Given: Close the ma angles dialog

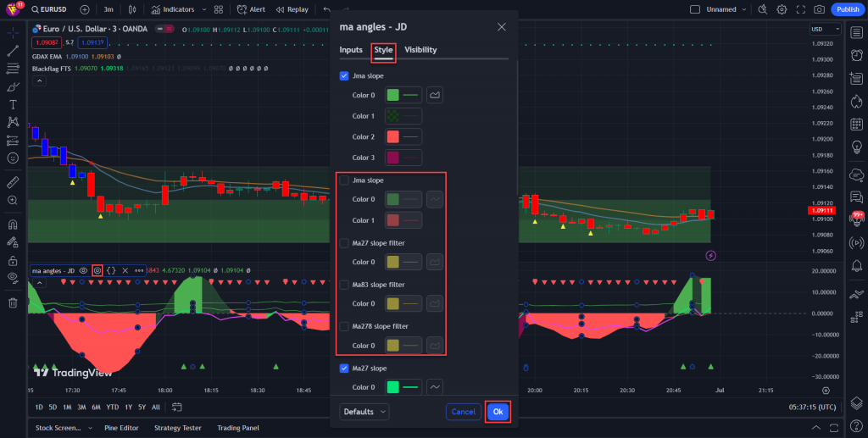Looking at the screenshot, I should pos(502,27).
